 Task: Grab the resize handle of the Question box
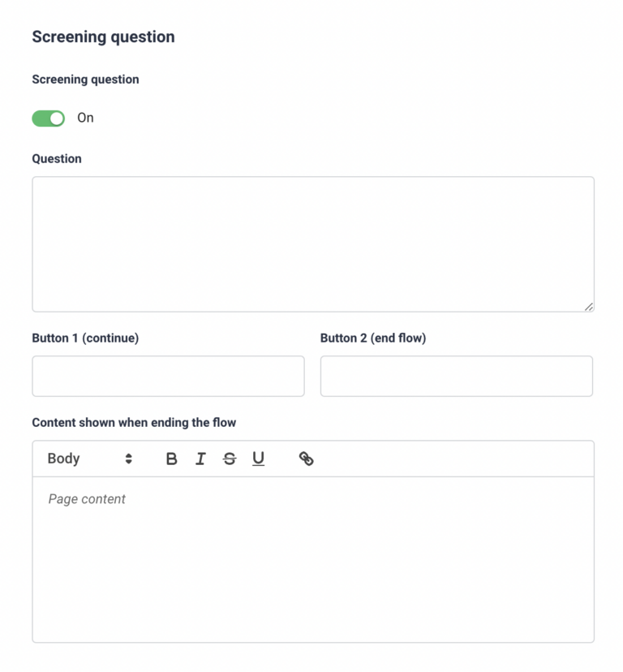pos(589,307)
